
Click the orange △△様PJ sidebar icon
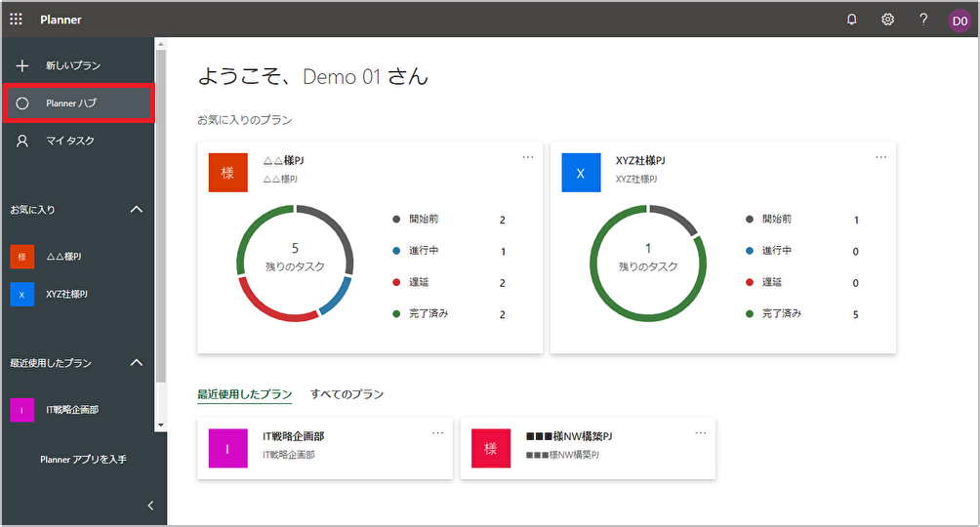21,257
